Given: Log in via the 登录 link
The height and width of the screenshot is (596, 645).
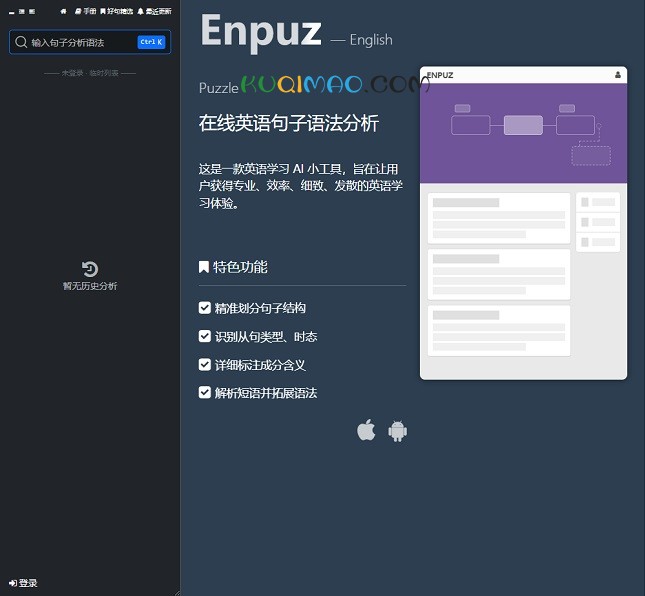Looking at the screenshot, I should (x=23, y=583).
